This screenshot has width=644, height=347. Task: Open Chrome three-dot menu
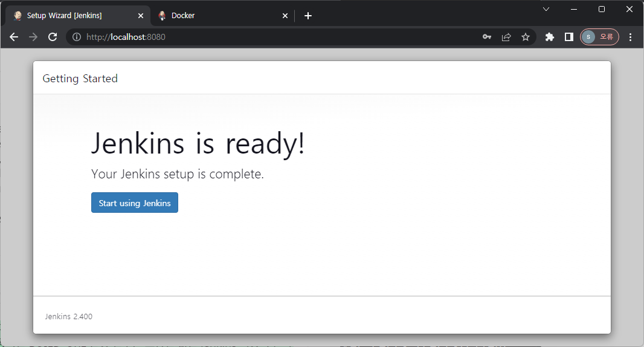(631, 37)
